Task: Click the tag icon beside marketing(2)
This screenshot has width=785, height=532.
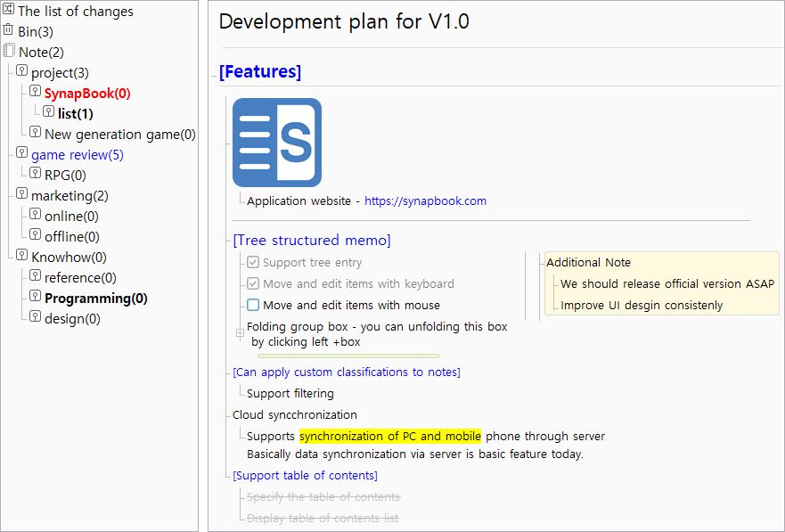Action: coord(21,193)
